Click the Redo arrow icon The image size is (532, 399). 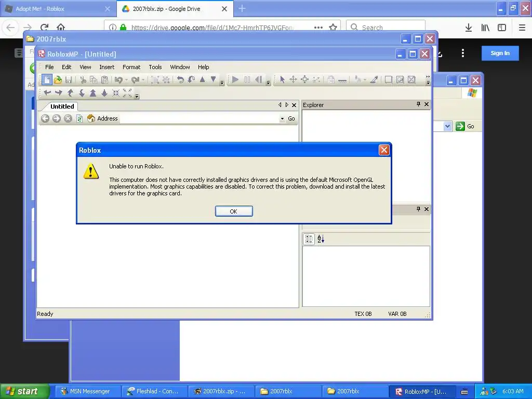135,79
